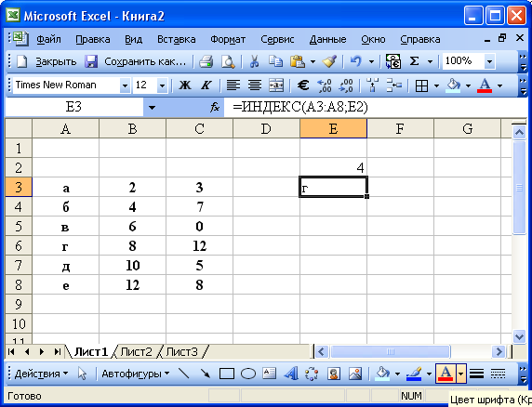Click the Euro conversion icon in standard toolbar
The height and width of the screenshot is (407, 532).
click(393, 61)
